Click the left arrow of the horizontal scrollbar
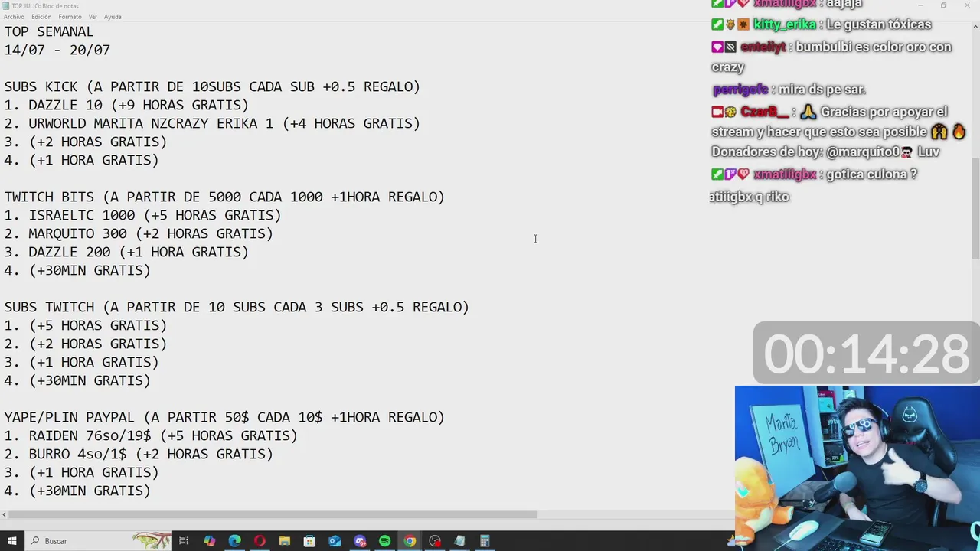The height and width of the screenshot is (551, 980). 4,515
